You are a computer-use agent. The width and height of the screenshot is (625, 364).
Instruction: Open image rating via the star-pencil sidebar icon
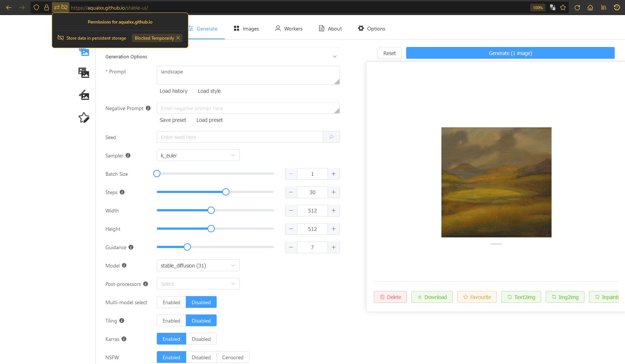pyautogui.click(x=84, y=118)
